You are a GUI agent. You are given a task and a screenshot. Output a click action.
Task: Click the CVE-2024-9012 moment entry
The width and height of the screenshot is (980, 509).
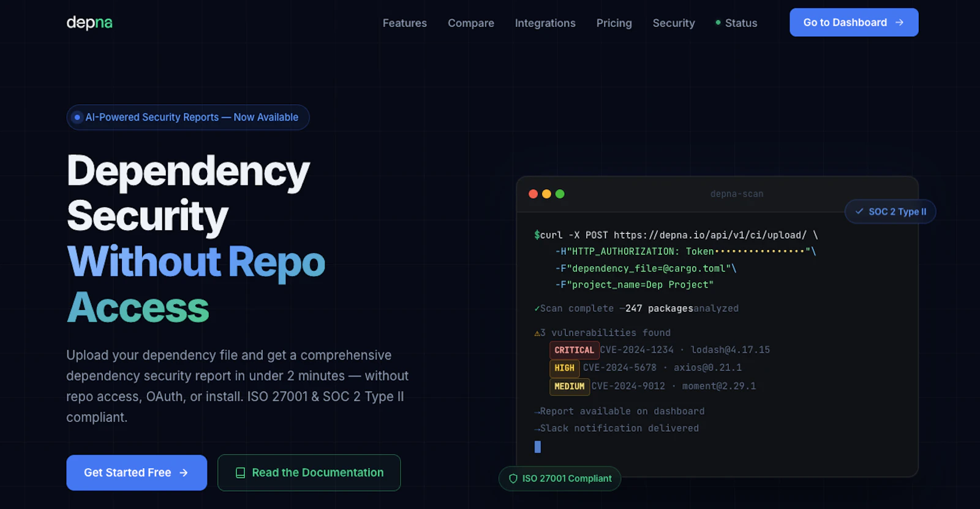click(673, 386)
